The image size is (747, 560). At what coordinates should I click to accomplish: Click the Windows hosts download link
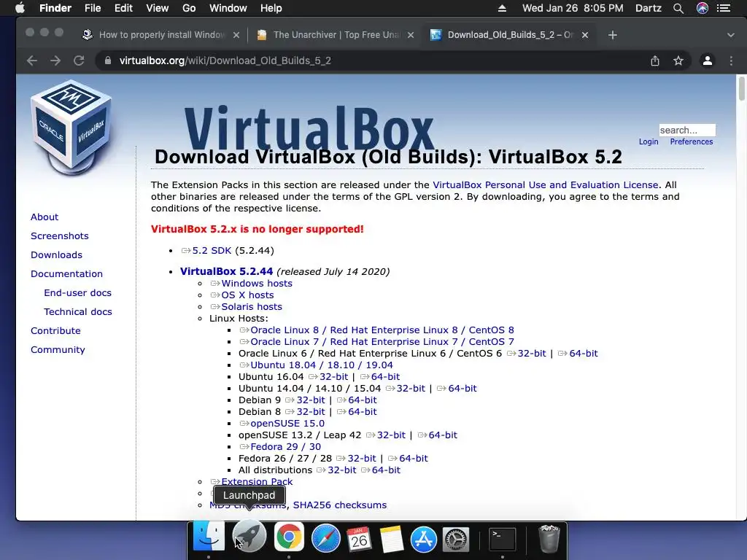point(256,284)
